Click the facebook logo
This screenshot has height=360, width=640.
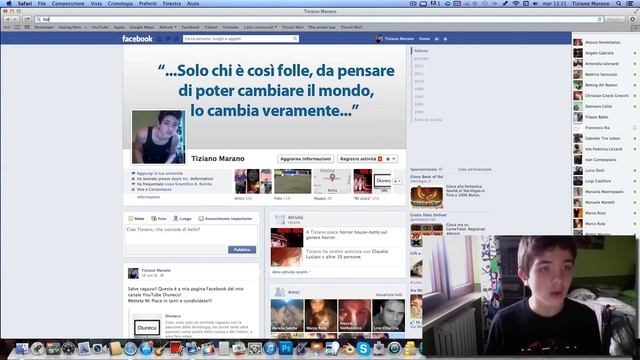pos(137,39)
